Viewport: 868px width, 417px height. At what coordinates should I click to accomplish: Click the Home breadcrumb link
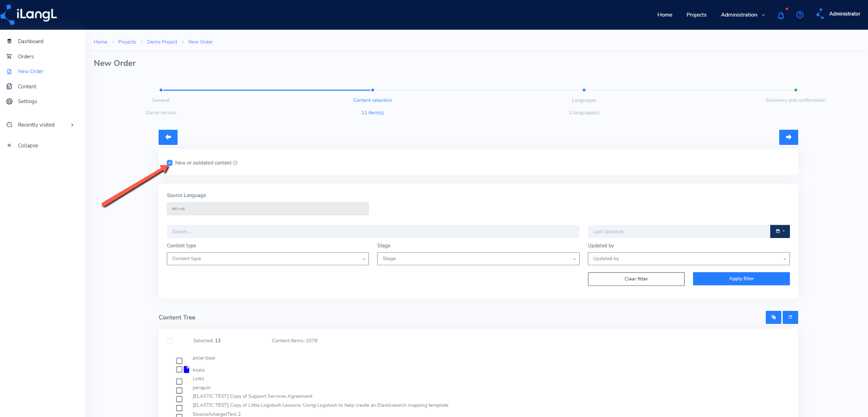[x=100, y=42]
